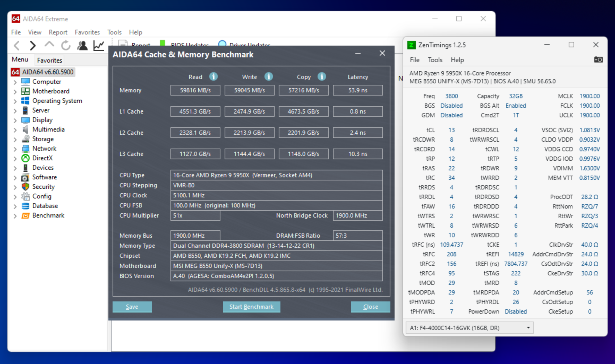Select the Benchmark icon in the tree
Screen dimensions: 615x364
(x=25, y=215)
